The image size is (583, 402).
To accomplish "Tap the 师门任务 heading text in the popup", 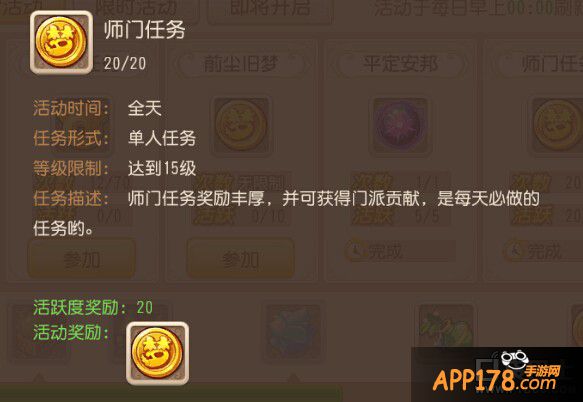I will coord(145,30).
